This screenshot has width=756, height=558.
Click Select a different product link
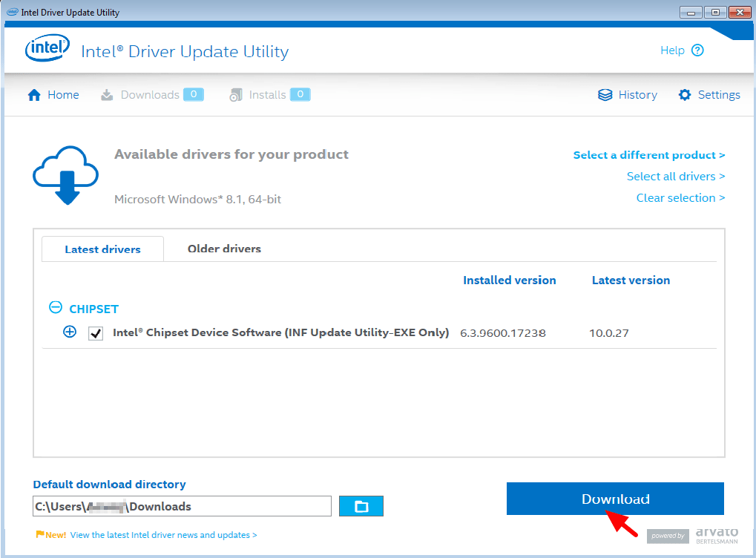[x=649, y=155]
